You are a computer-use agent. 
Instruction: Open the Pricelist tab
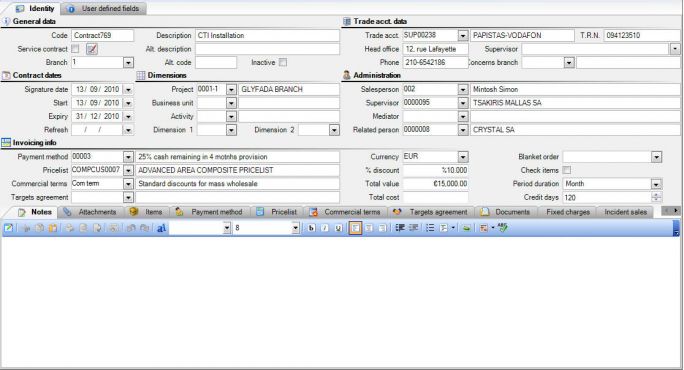pos(277,212)
